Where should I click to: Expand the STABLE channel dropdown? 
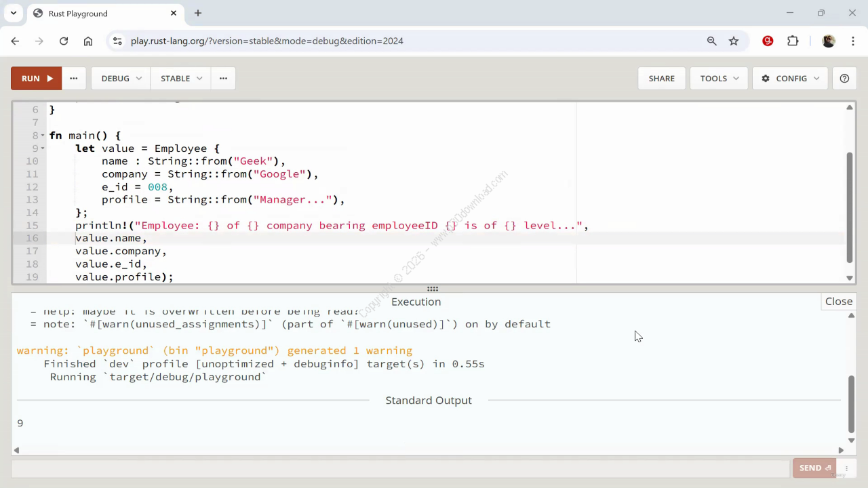(x=180, y=78)
